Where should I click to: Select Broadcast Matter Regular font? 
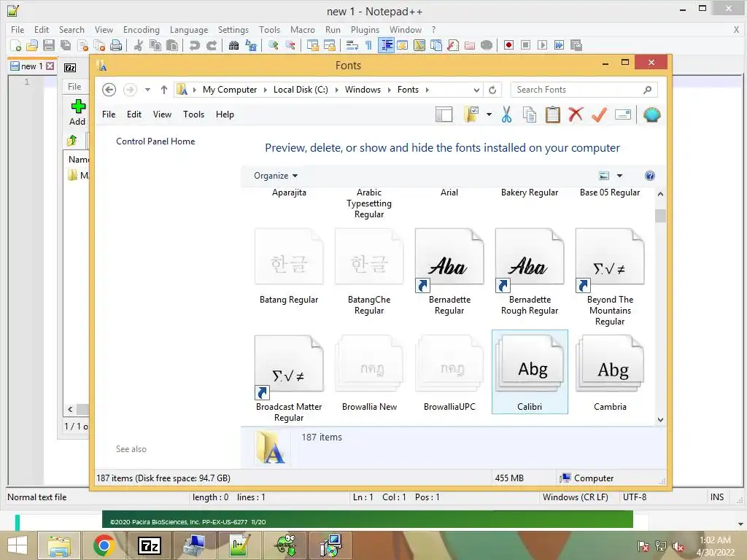pos(289,378)
